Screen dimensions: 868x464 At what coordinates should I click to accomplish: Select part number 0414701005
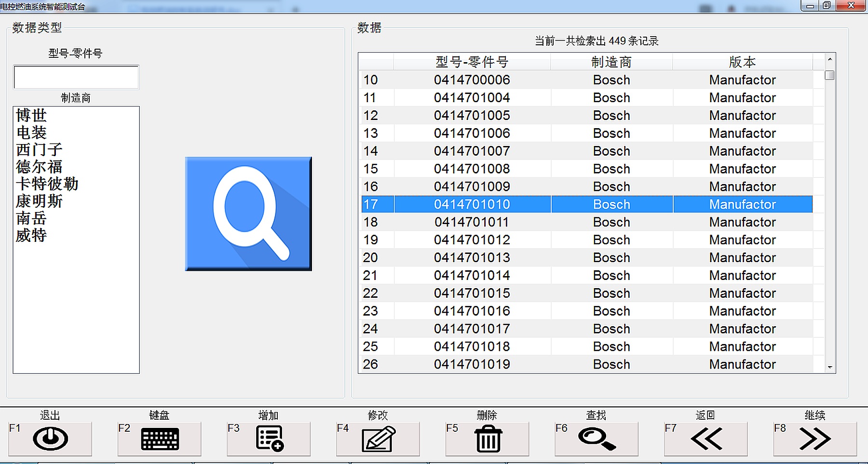pos(472,116)
